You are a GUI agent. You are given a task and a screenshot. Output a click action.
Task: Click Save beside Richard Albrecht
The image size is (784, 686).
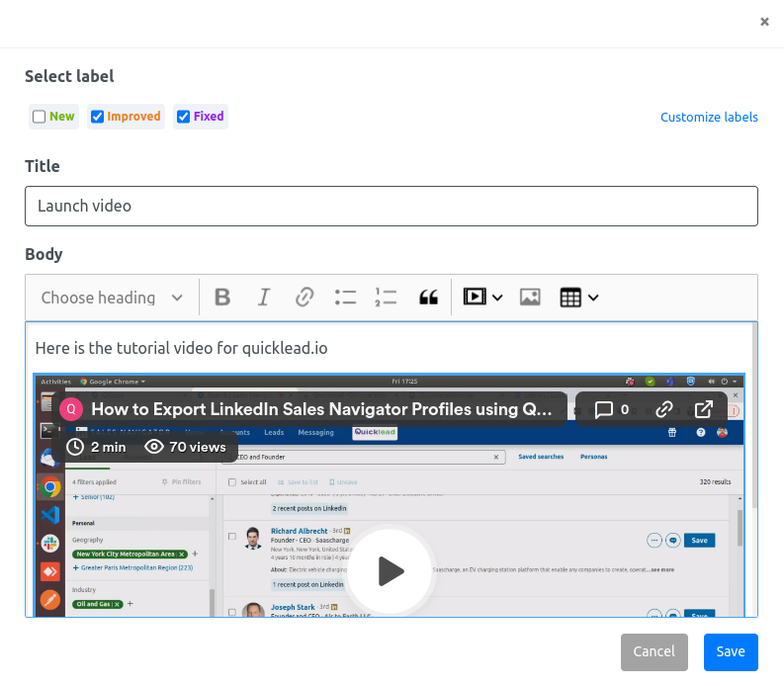tap(699, 540)
